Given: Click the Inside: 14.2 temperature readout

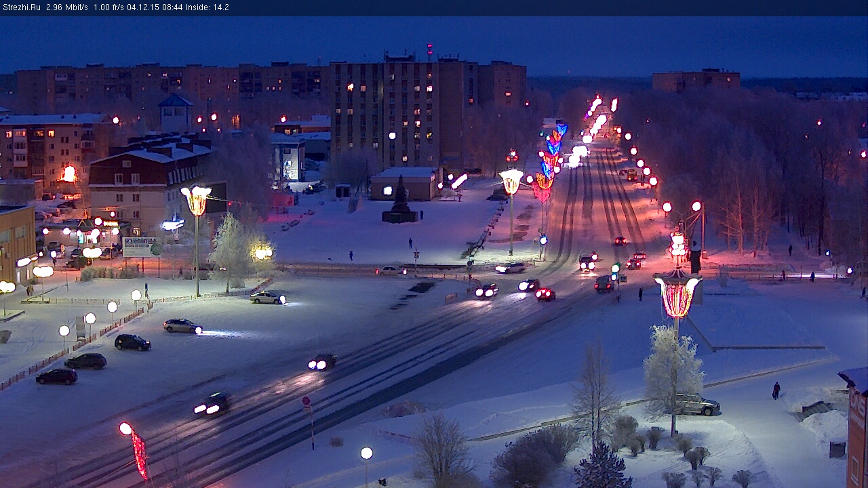Looking at the screenshot, I should [x=208, y=7].
